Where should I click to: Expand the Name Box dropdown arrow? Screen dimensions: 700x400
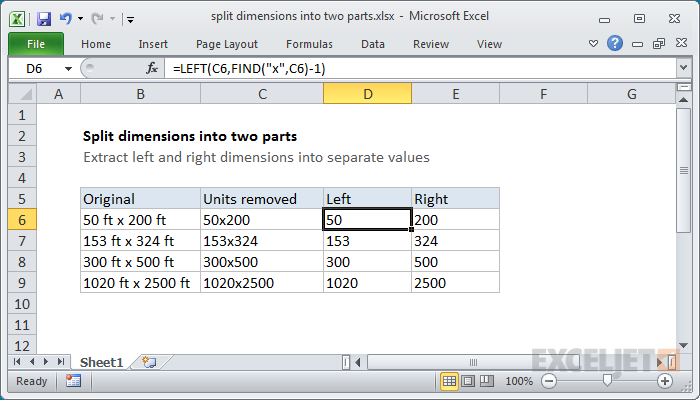point(68,69)
